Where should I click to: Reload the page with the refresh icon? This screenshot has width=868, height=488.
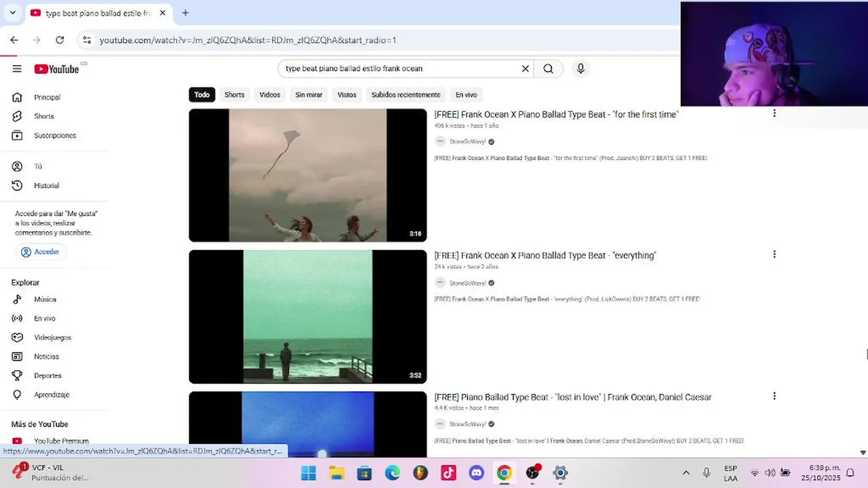coord(60,40)
